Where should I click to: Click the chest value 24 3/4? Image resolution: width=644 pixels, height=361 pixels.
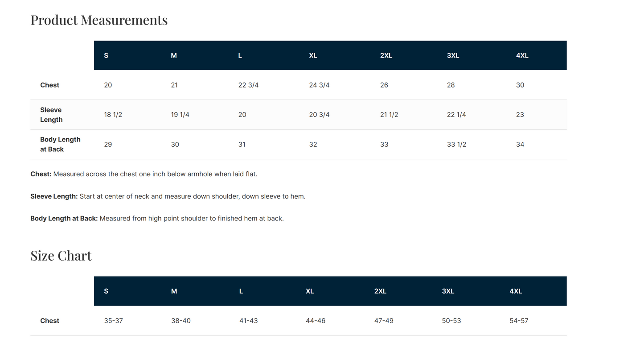319,85
